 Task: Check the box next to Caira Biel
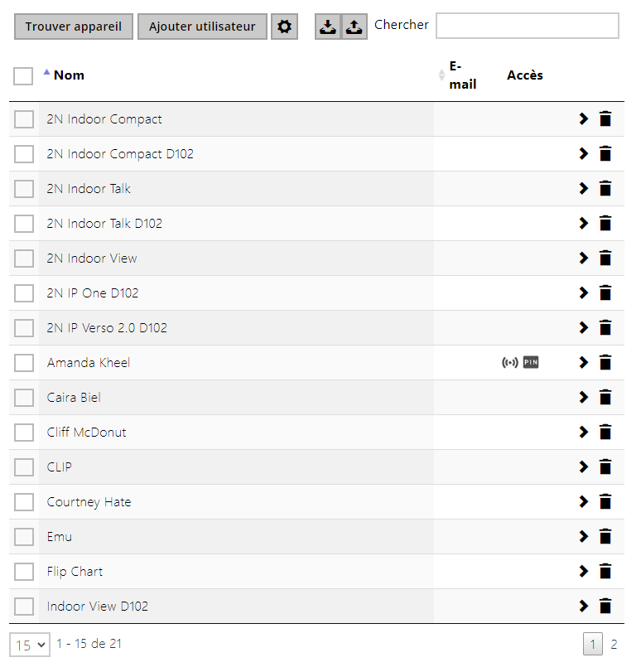click(24, 398)
